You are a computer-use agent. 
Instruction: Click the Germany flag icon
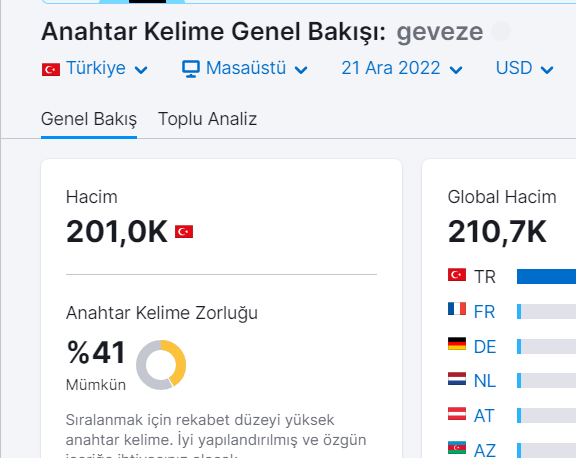tap(457, 344)
